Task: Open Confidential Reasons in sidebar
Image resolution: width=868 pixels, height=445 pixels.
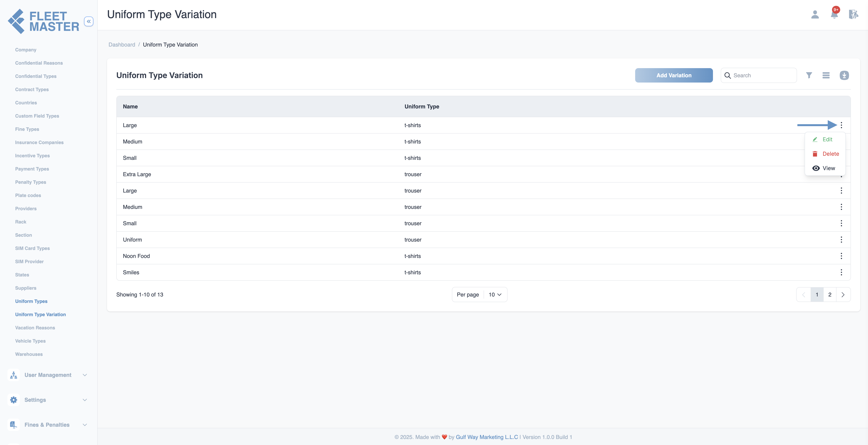Action: (39, 63)
